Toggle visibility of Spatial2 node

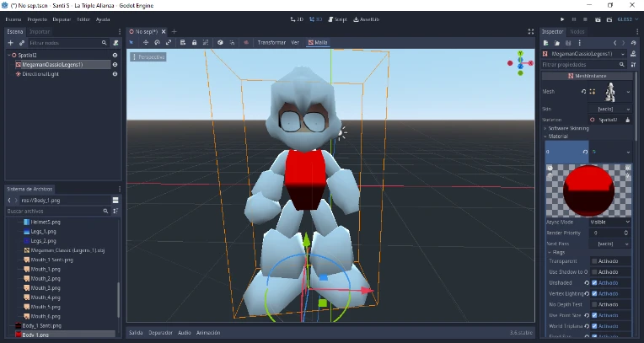click(x=115, y=55)
